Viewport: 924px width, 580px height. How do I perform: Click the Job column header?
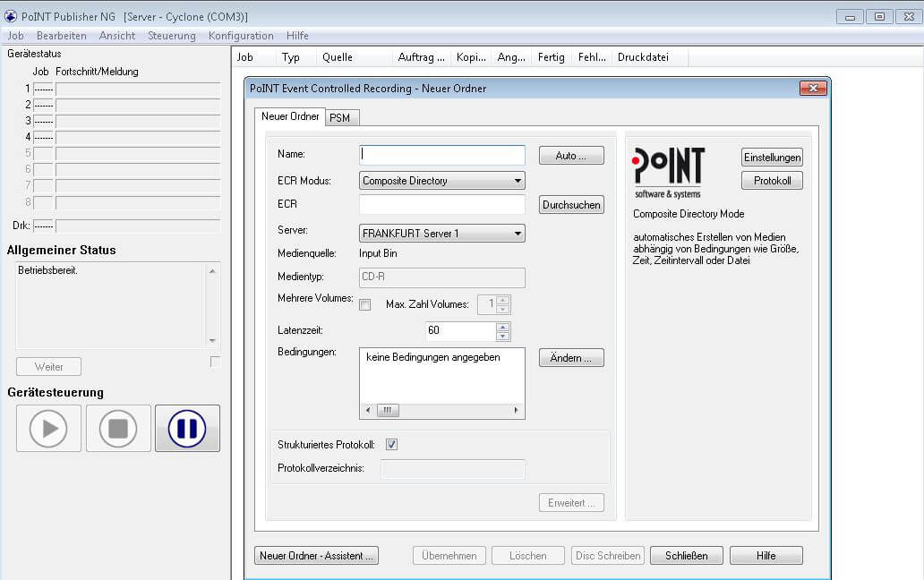click(254, 57)
